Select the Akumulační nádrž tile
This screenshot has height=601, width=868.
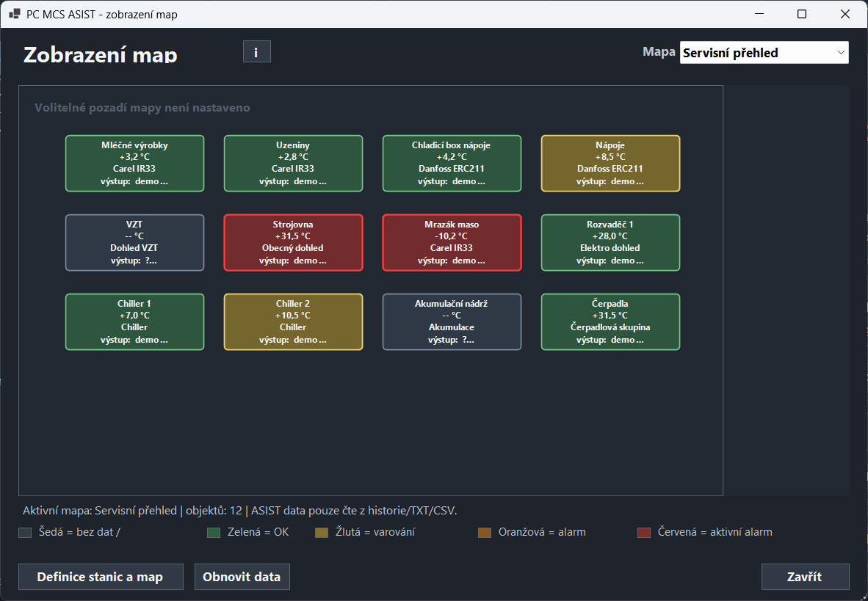point(452,321)
